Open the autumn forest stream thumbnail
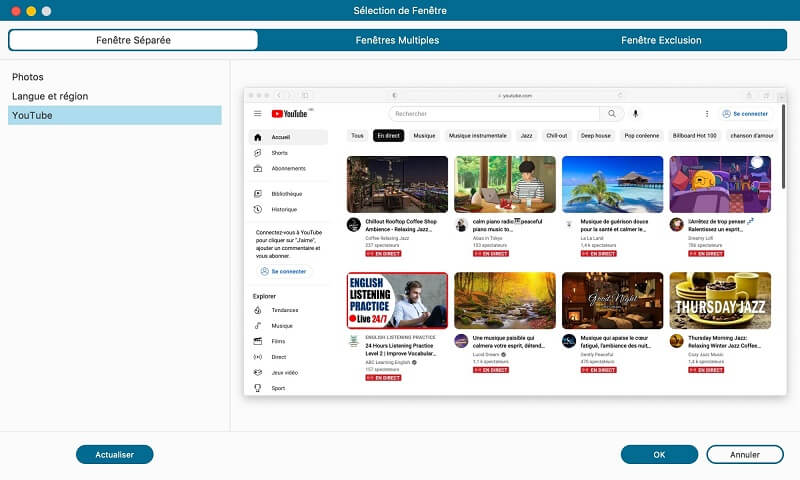This screenshot has height=480, width=800. tap(505, 300)
